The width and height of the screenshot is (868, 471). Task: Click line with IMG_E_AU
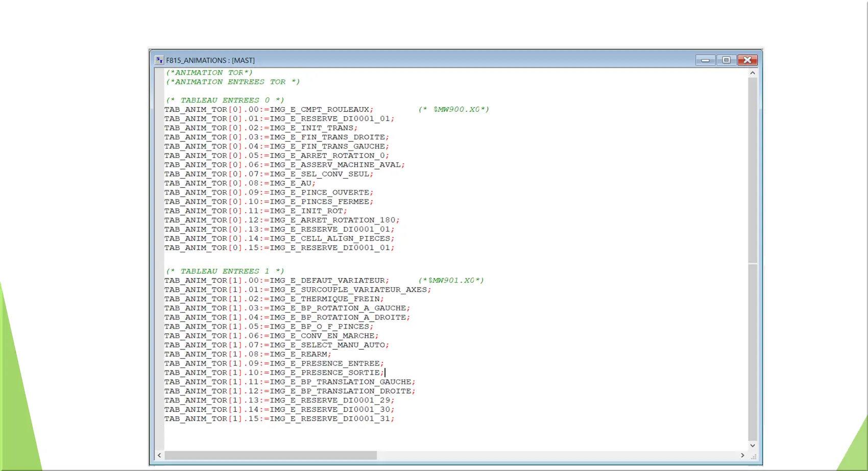[240, 183]
